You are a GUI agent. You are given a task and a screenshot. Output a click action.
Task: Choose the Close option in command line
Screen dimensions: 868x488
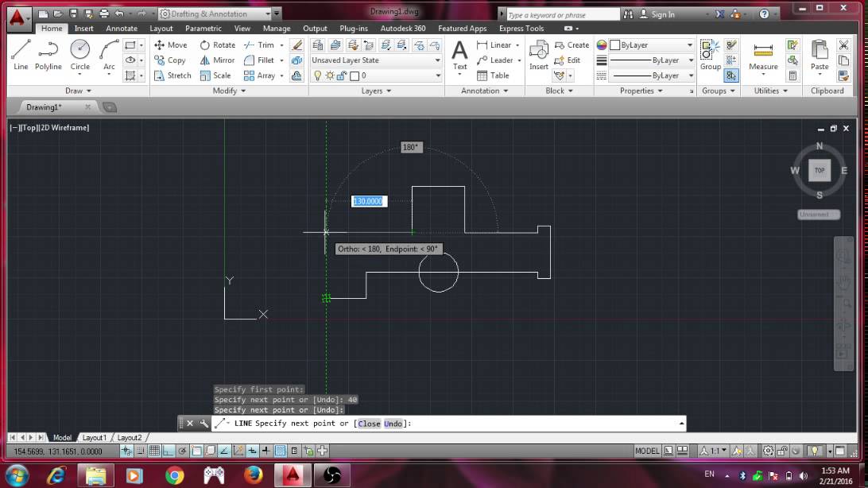pos(369,424)
